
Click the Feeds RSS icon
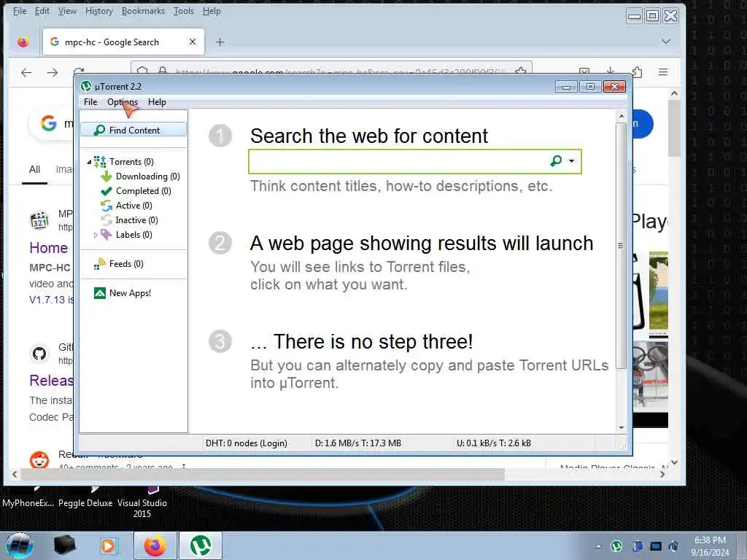point(99,264)
